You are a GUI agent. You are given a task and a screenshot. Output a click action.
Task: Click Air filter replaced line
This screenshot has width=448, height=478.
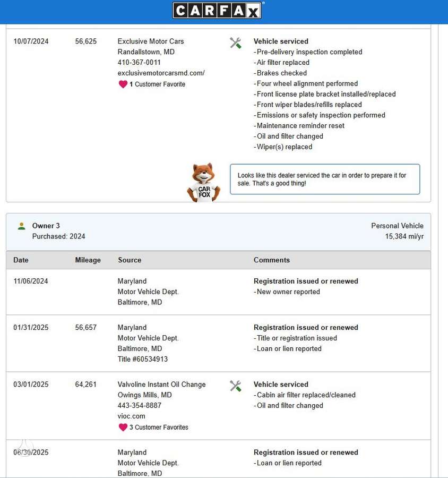tap(282, 62)
